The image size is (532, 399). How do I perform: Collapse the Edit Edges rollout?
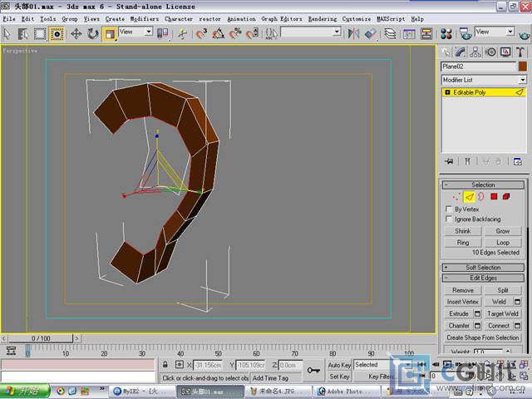(x=483, y=278)
